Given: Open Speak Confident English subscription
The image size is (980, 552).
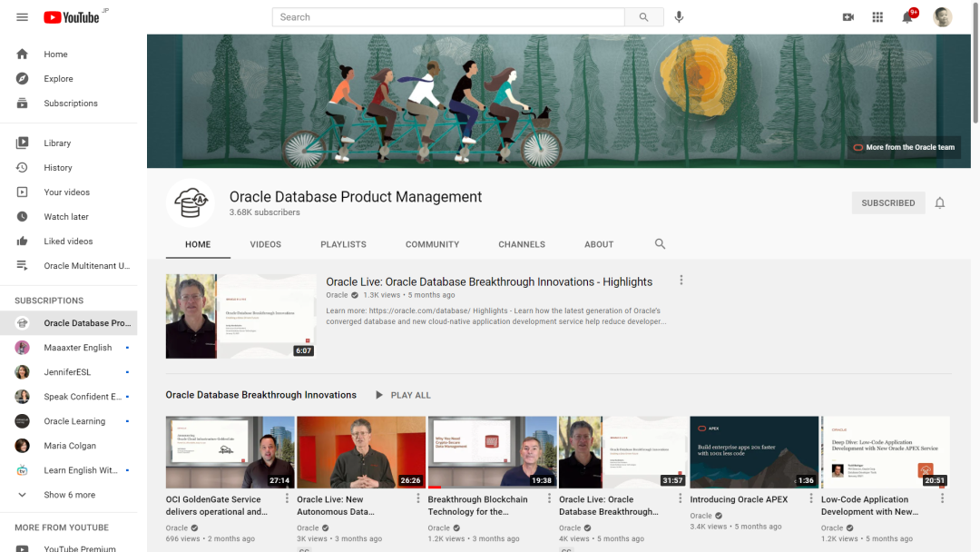Looking at the screenshot, I should coord(69,397).
